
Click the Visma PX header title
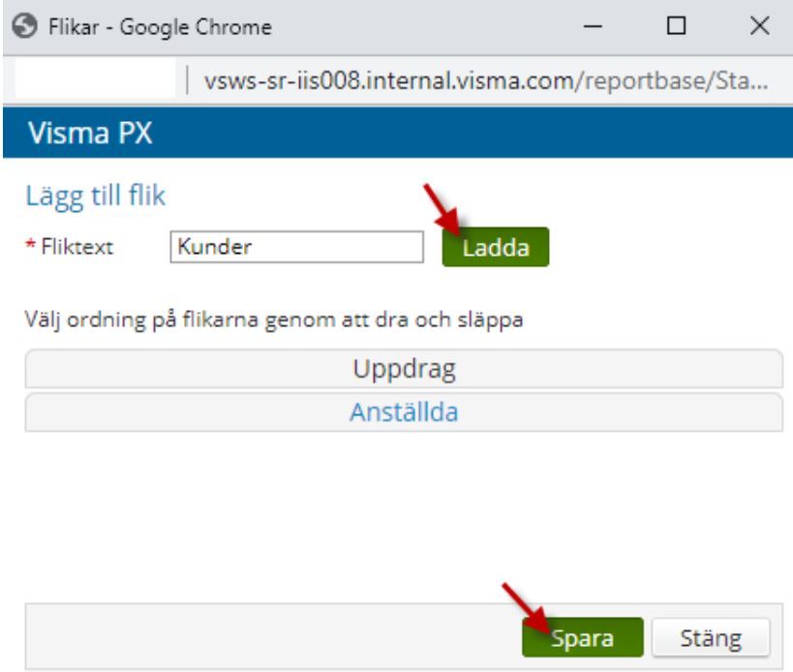[x=91, y=132]
